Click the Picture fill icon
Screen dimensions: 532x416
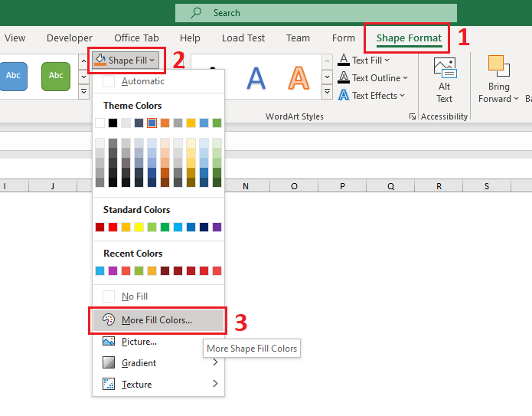109,341
